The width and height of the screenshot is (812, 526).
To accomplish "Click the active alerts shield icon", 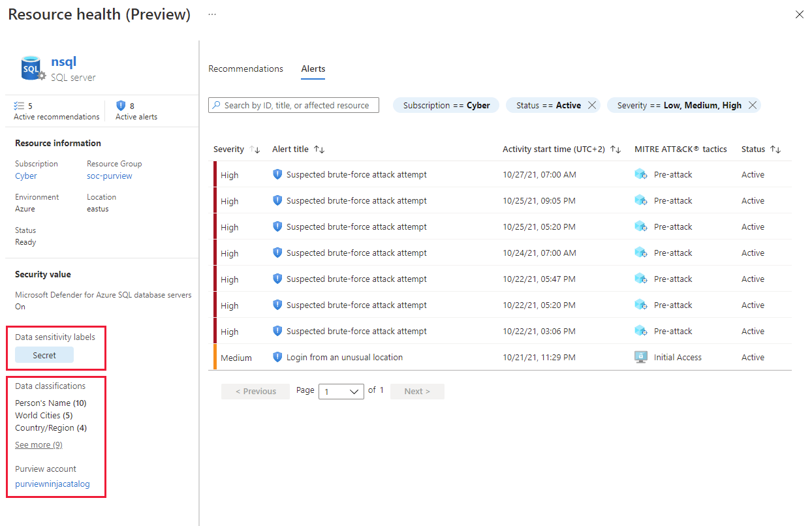I will 121,105.
